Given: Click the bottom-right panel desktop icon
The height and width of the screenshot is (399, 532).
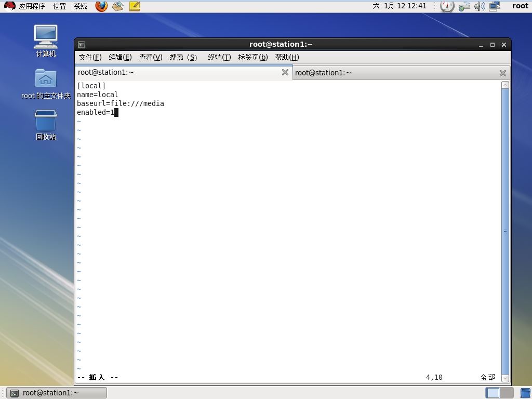Looking at the screenshot, I should point(525,393).
